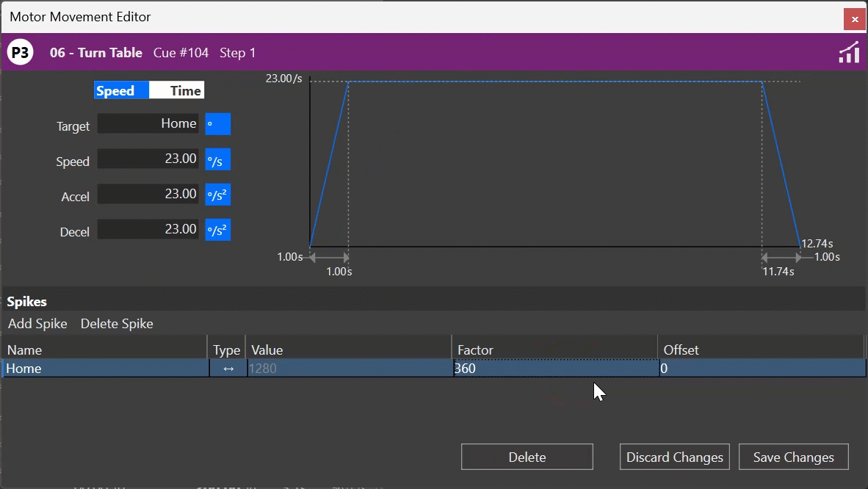This screenshot has width=868, height=489.
Task: Click the ↔ type icon on the Home spike
Action: (226, 368)
